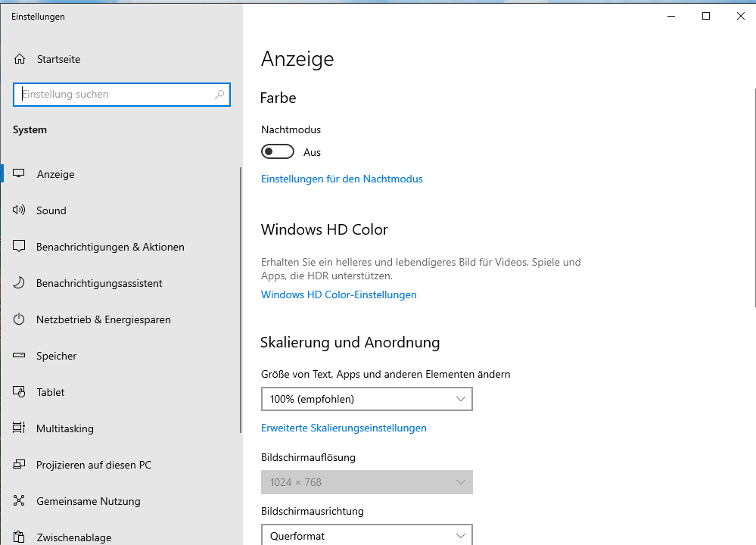Screen dimensions: 756x545
Task: Click the Speicher storage icon
Action: tap(20, 356)
